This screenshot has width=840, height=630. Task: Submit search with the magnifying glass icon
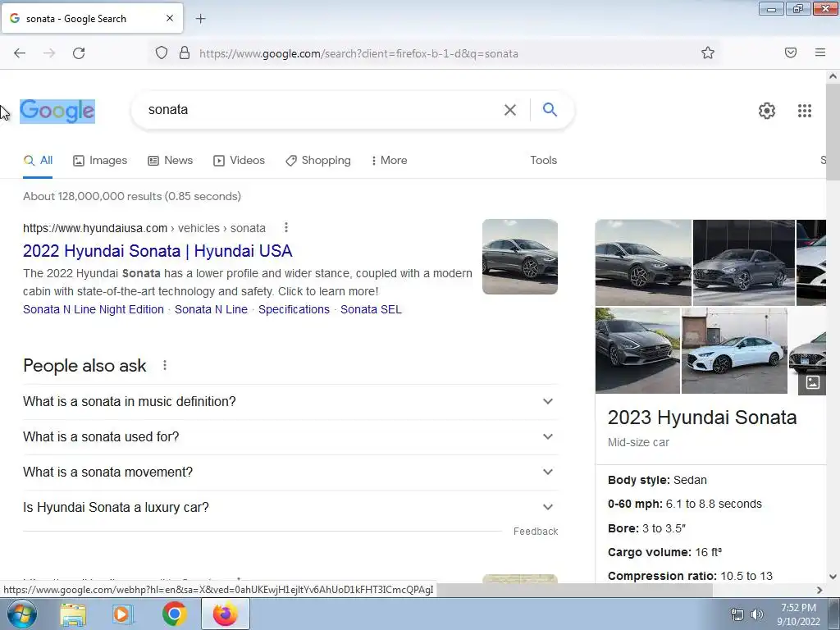coord(550,110)
